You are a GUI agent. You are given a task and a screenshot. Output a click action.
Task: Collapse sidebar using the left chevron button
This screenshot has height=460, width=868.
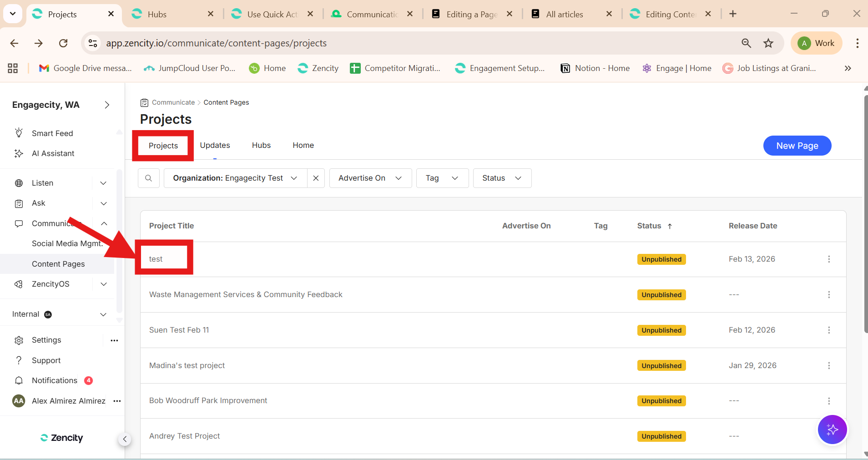click(125, 439)
